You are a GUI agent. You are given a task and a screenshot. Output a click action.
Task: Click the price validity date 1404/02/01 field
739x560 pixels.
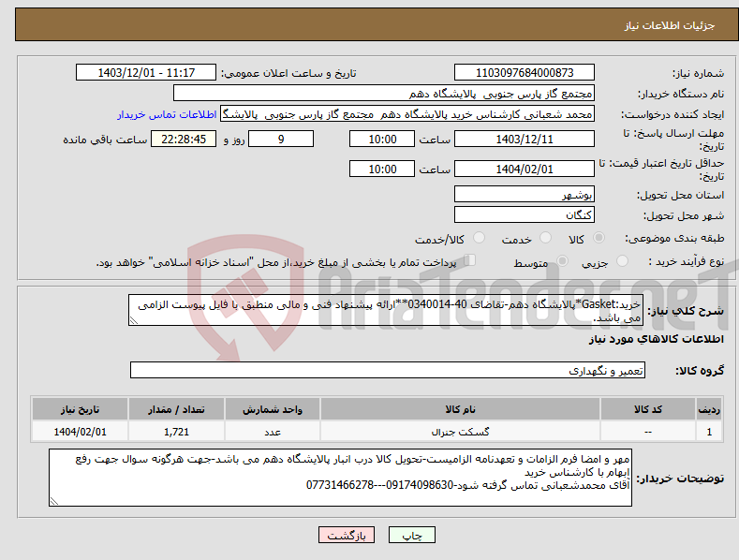coord(525,169)
